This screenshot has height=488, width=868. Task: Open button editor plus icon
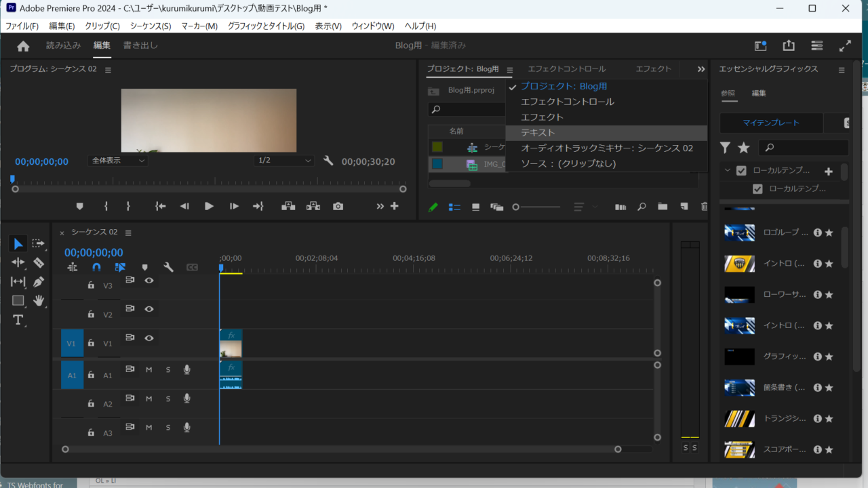[x=394, y=206]
